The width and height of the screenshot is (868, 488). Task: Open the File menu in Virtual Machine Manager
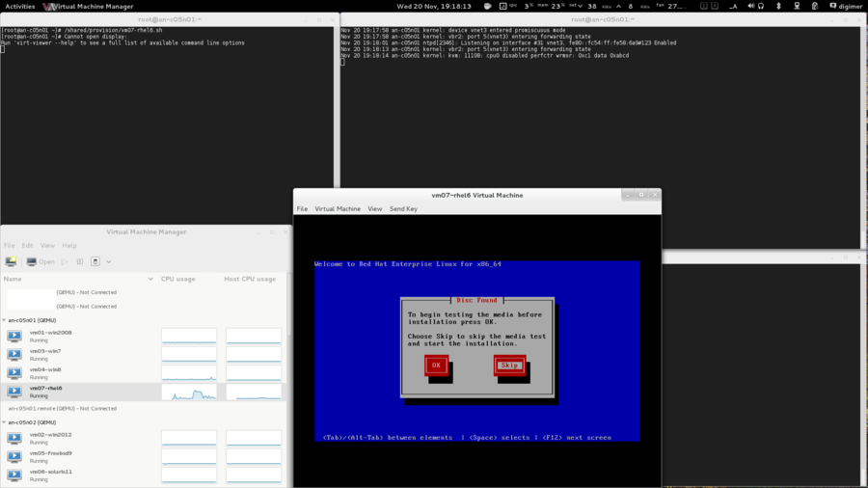tap(10, 245)
